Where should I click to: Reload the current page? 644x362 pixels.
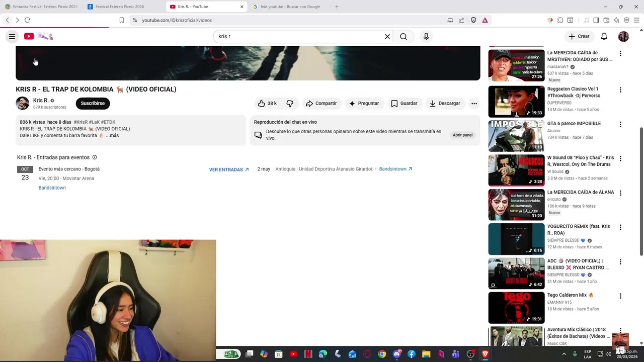coord(28,20)
